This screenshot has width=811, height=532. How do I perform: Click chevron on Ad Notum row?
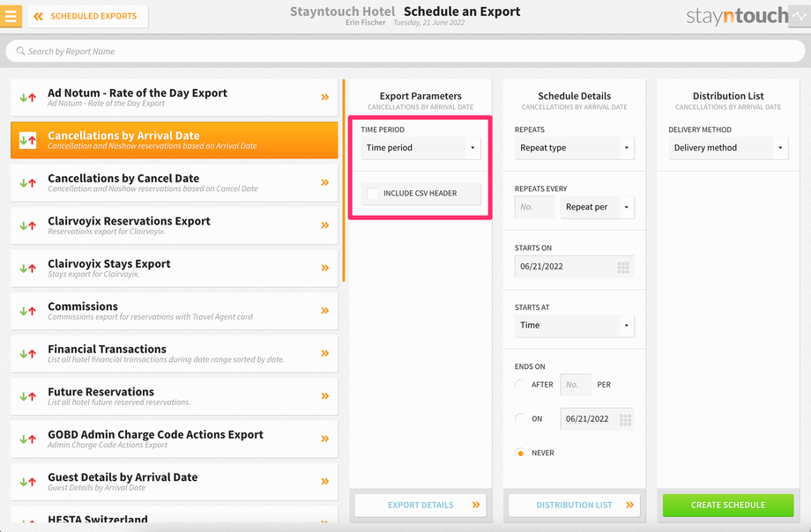pyautogui.click(x=324, y=97)
